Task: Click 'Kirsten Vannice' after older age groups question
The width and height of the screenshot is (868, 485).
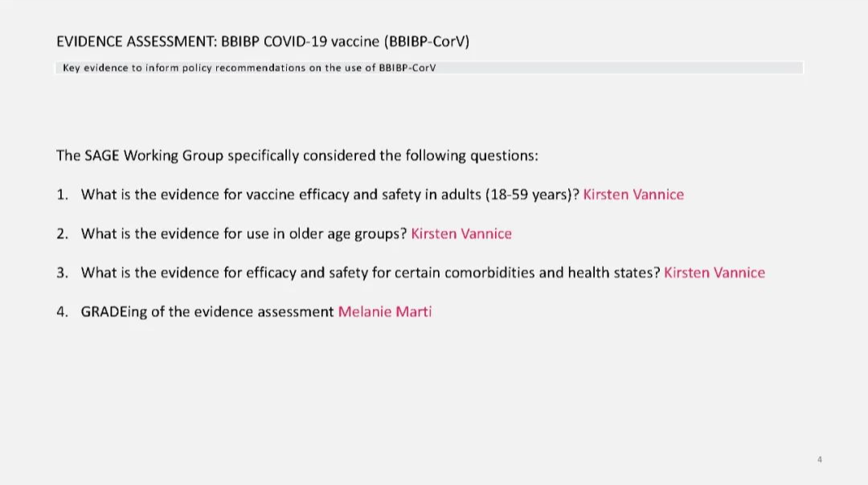Action: 461,234
